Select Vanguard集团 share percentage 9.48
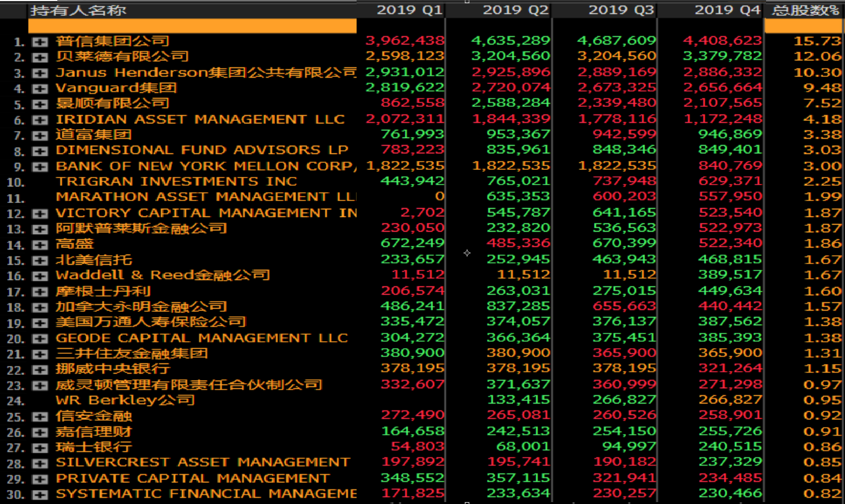The image size is (845, 504). point(822,88)
